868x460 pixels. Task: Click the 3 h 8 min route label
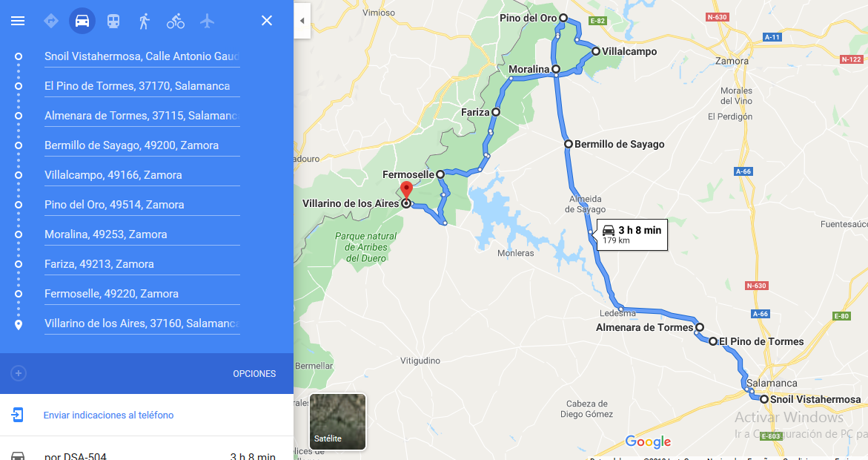[632, 234]
